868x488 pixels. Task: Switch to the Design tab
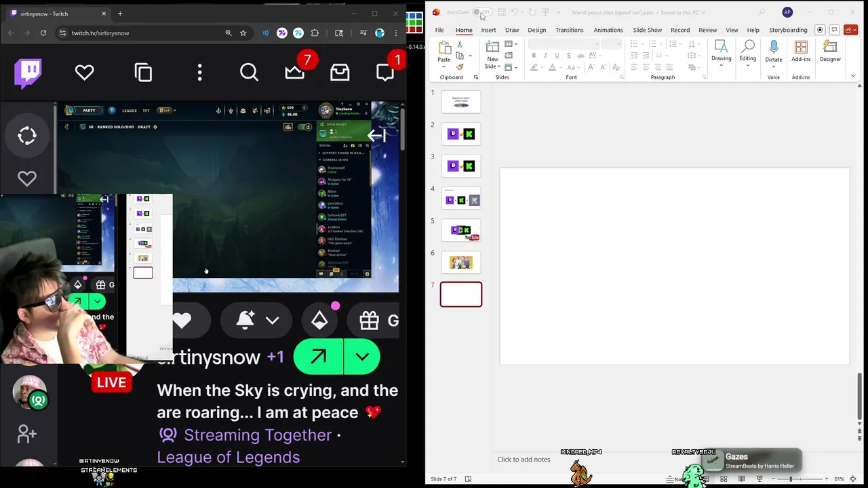tap(536, 30)
